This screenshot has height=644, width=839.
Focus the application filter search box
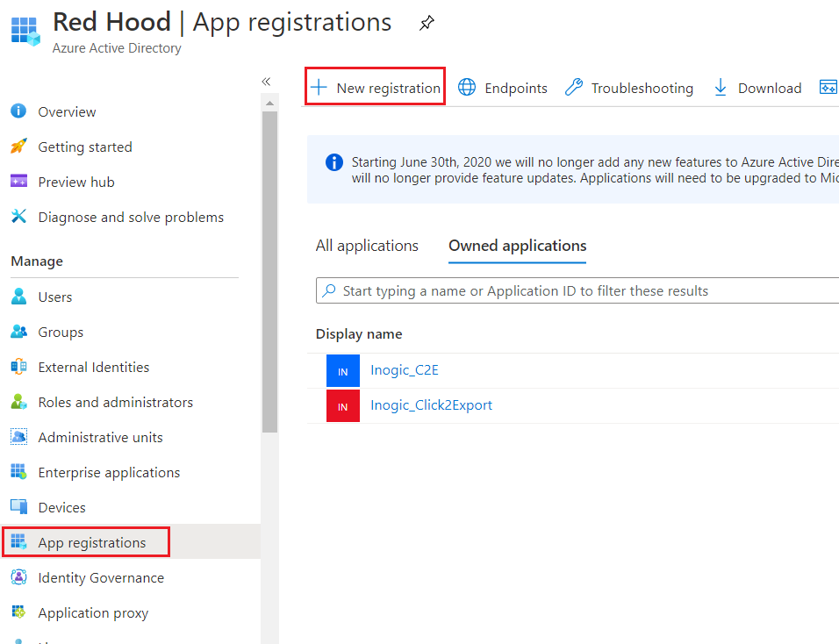pyautogui.click(x=577, y=290)
